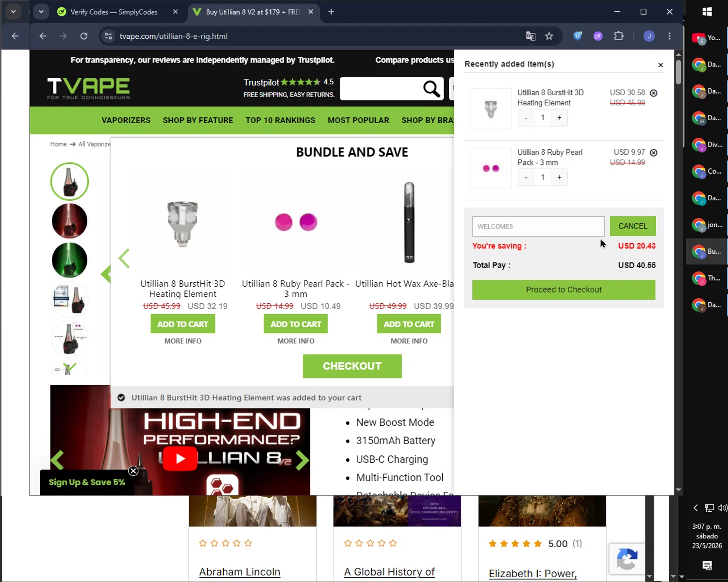The width and height of the screenshot is (728, 582).
Task: Increase quantity of Ruby Pearl Pack
Action: 560,178
